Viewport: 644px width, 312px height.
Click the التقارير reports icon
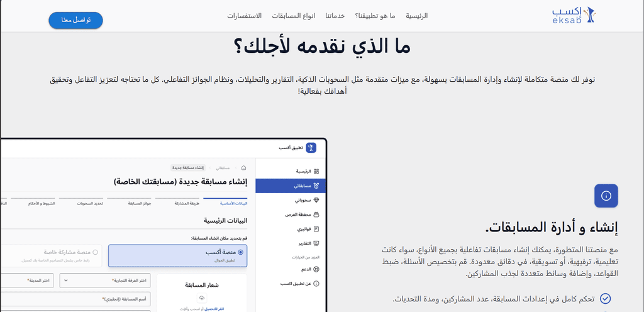(316, 243)
